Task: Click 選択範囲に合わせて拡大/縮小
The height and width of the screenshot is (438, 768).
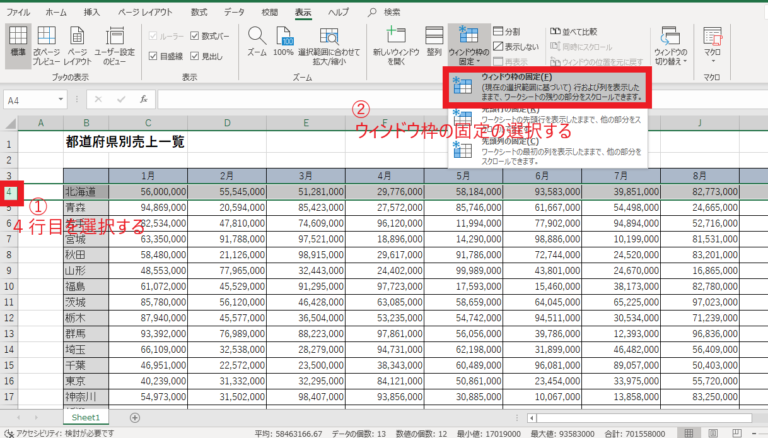Action: pyautogui.click(x=329, y=46)
